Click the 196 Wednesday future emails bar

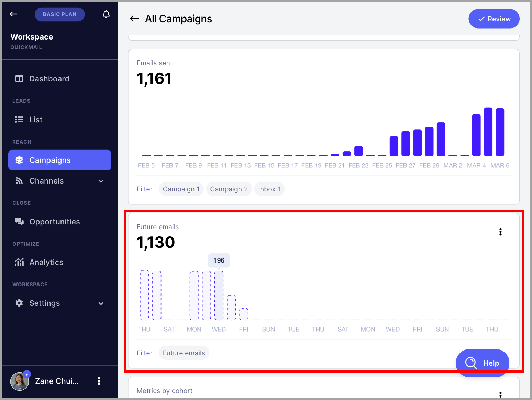219,296
